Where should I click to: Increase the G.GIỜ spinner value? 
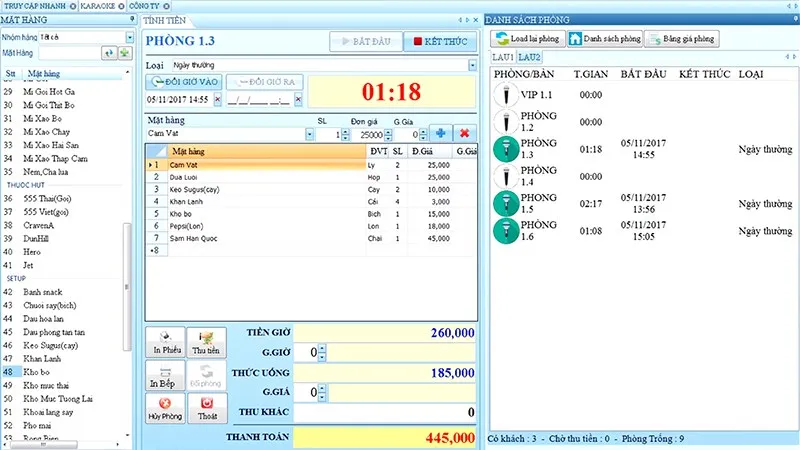click(x=323, y=349)
